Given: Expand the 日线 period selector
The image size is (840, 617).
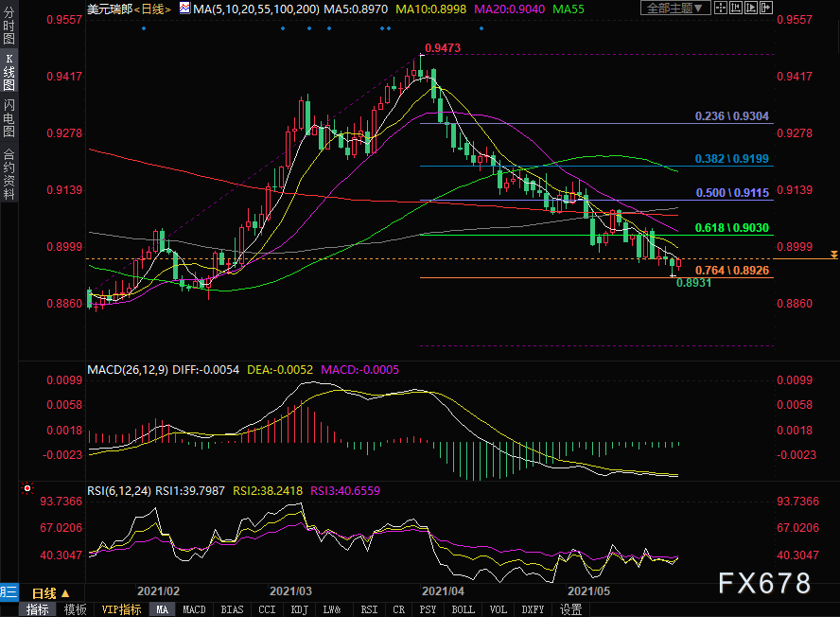Looking at the screenshot, I should tap(50, 593).
